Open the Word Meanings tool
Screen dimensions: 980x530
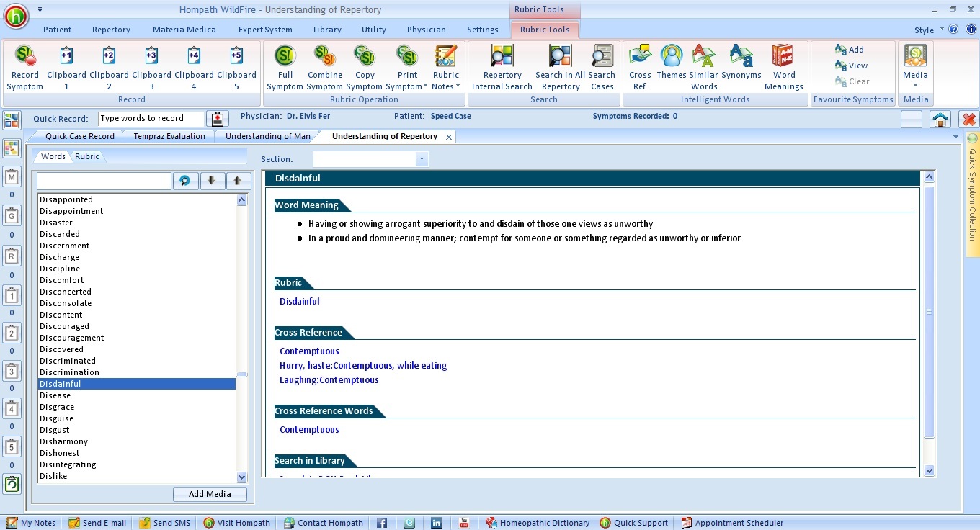coord(784,68)
